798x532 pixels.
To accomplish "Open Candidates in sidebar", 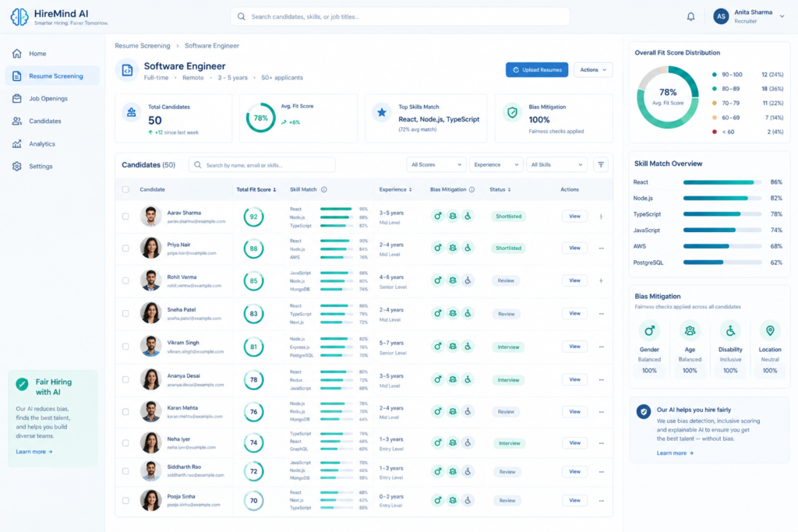I will 52,121.
